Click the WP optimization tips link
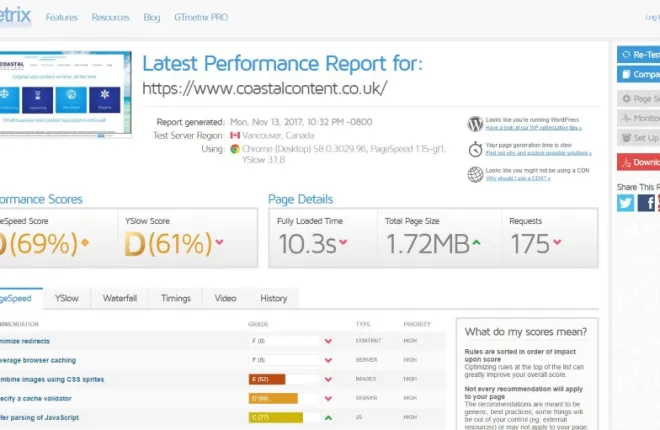Screen dimensions: 660x430 coord(535,129)
